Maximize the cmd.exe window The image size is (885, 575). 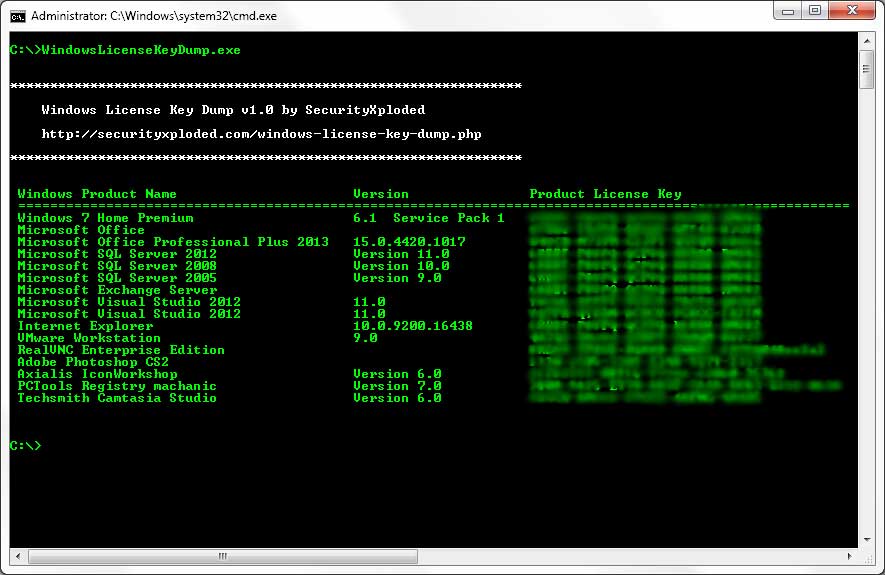tap(815, 11)
